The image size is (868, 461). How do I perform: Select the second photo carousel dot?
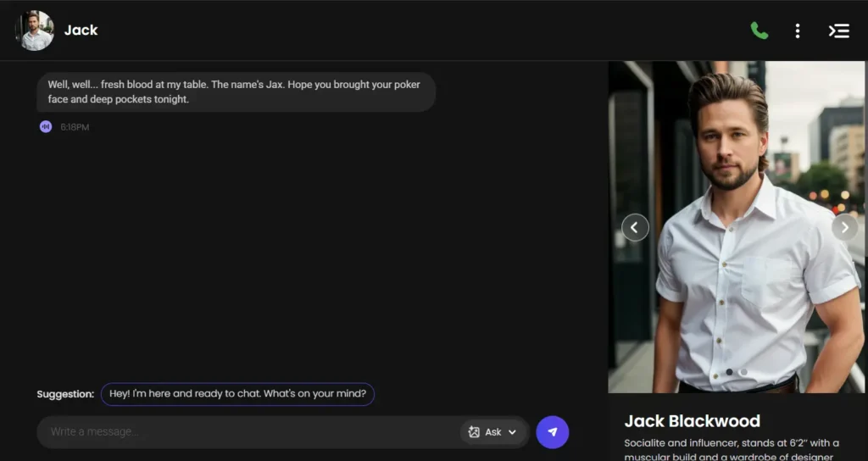pos(743,372)
